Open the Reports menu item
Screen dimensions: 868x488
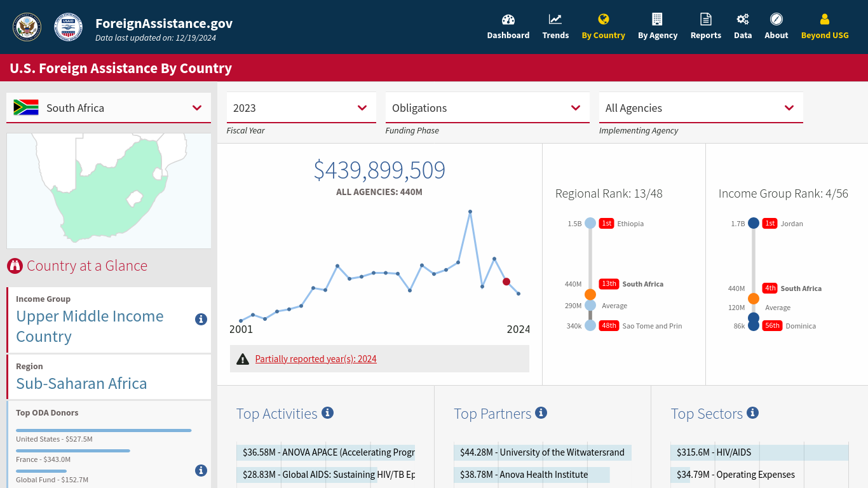[706, 27]
